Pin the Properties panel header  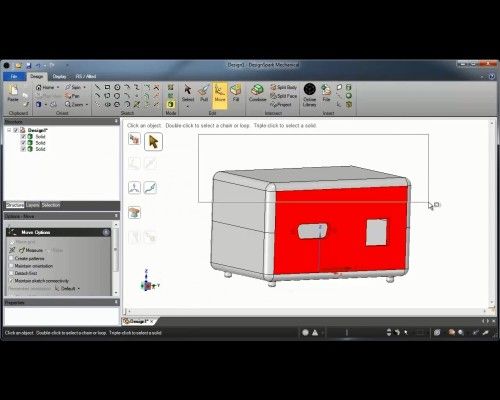click(x=116, y=302)
